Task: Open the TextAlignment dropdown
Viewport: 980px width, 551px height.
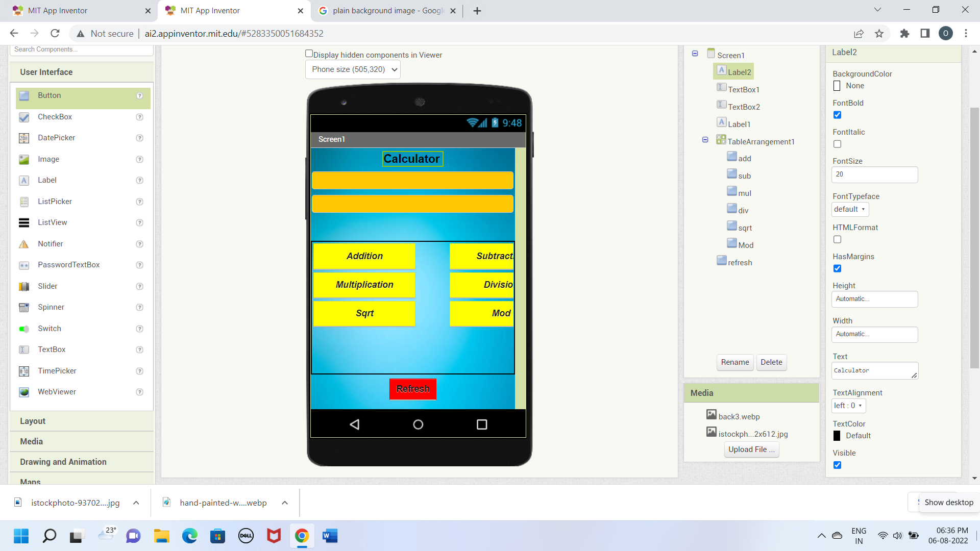Action: (x=848, y=406)
